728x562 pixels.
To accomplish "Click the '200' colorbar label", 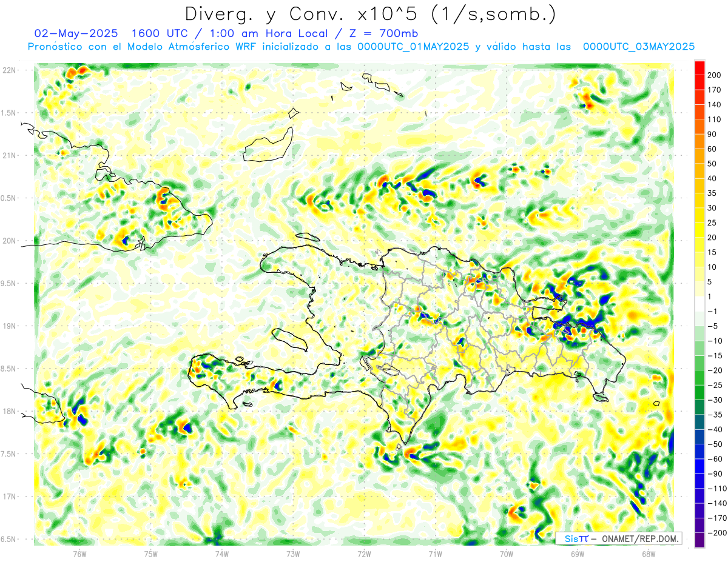I will click(x=714, y=75).
